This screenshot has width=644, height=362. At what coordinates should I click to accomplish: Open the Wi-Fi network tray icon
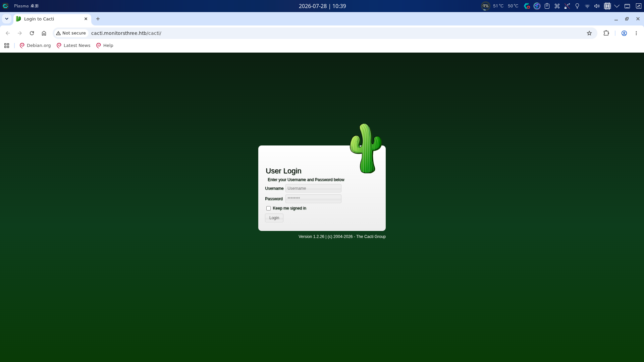[587, 6]
